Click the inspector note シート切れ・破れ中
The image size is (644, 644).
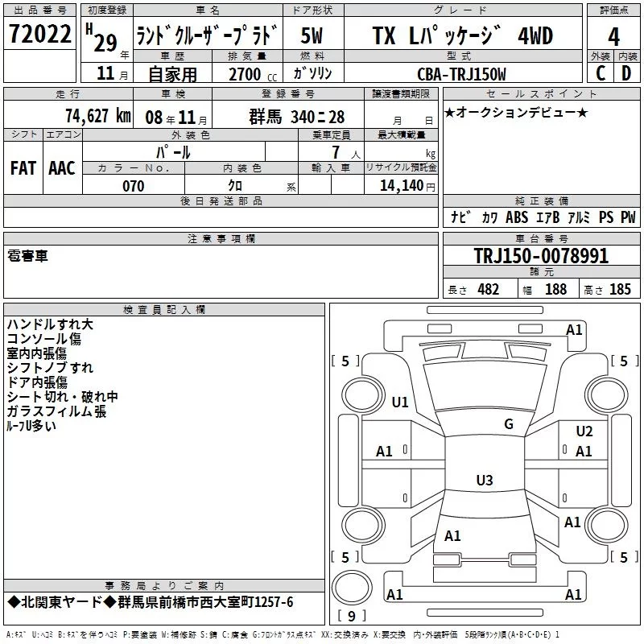(x=63, y=396)
